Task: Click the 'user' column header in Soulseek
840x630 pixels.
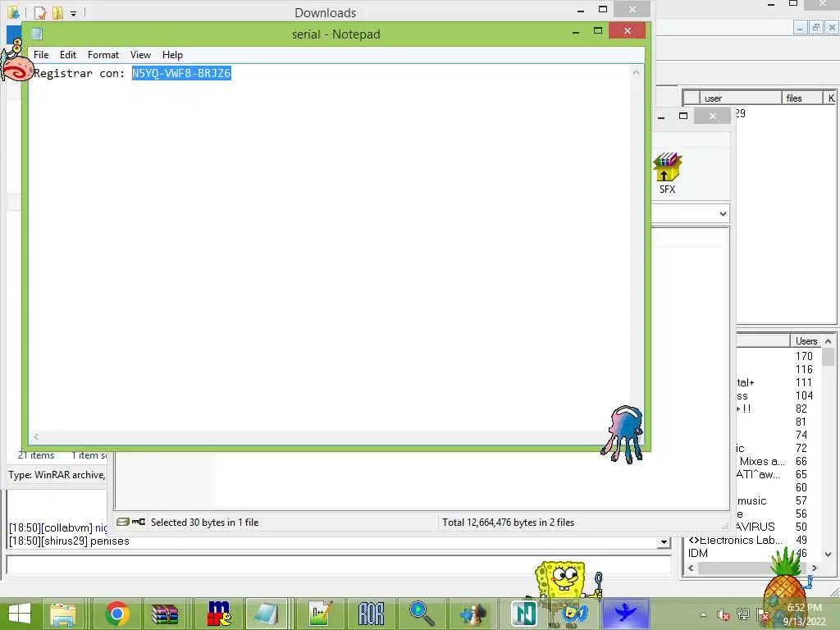Action: coord(741,98)
